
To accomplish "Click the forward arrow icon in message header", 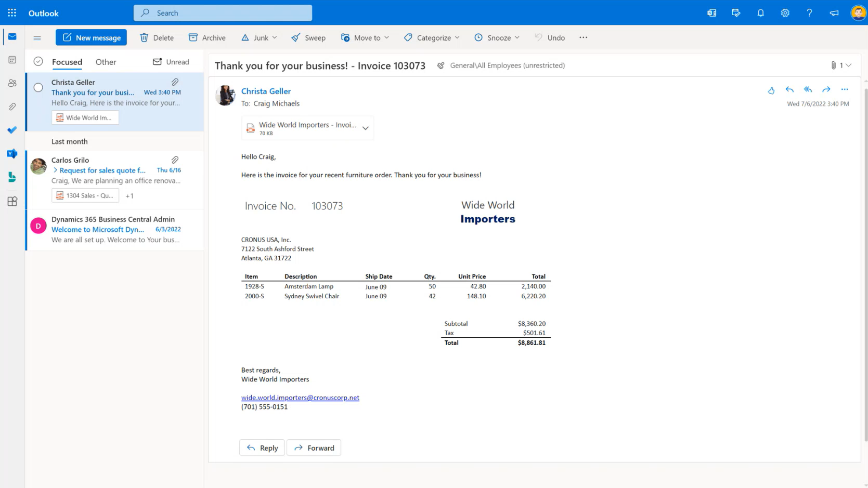I will [826, 89].
